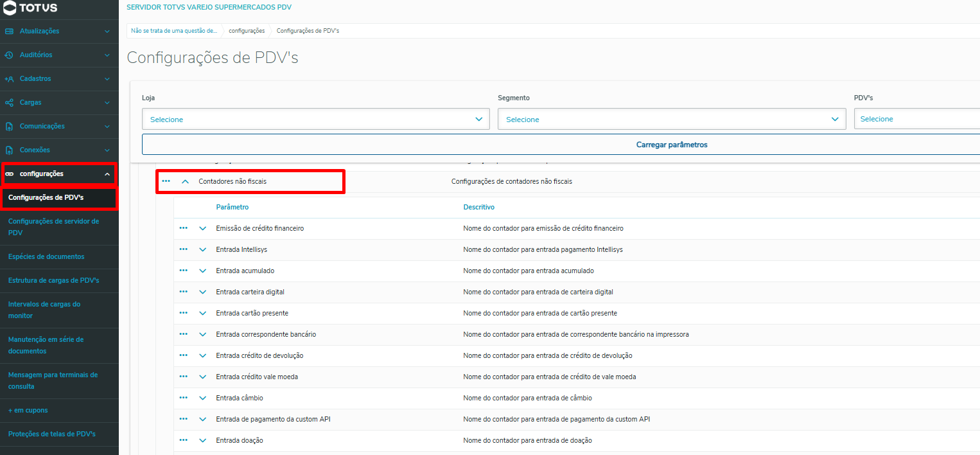Image resolution: width=980 pixels, height=455 pixels.
Task: Collapse the Contadores não fiscais group
Action: tap(186, 181)
